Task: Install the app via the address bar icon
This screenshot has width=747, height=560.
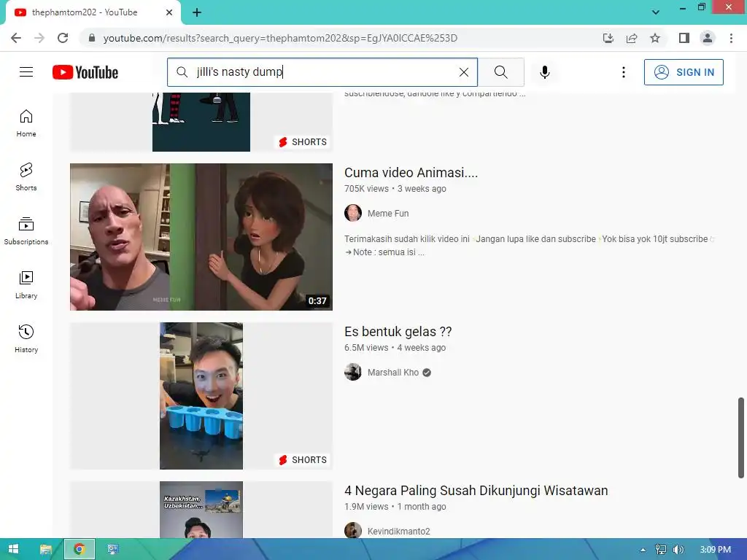Action: coord(608,38)
